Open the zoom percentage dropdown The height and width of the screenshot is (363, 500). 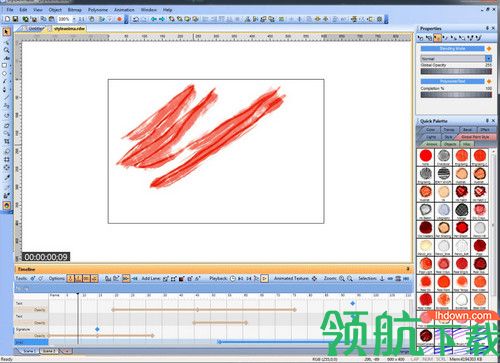(74, 19)
